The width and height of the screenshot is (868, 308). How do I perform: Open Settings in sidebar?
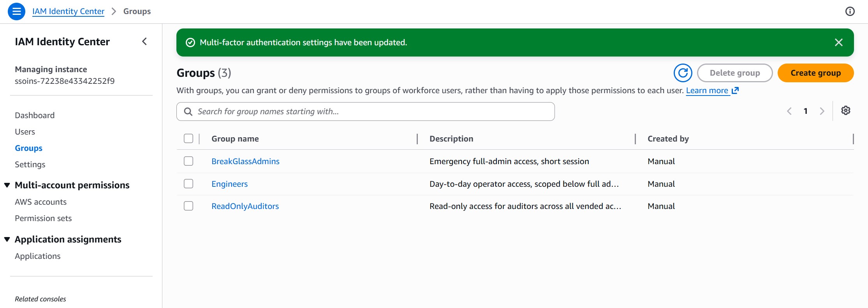30,165
